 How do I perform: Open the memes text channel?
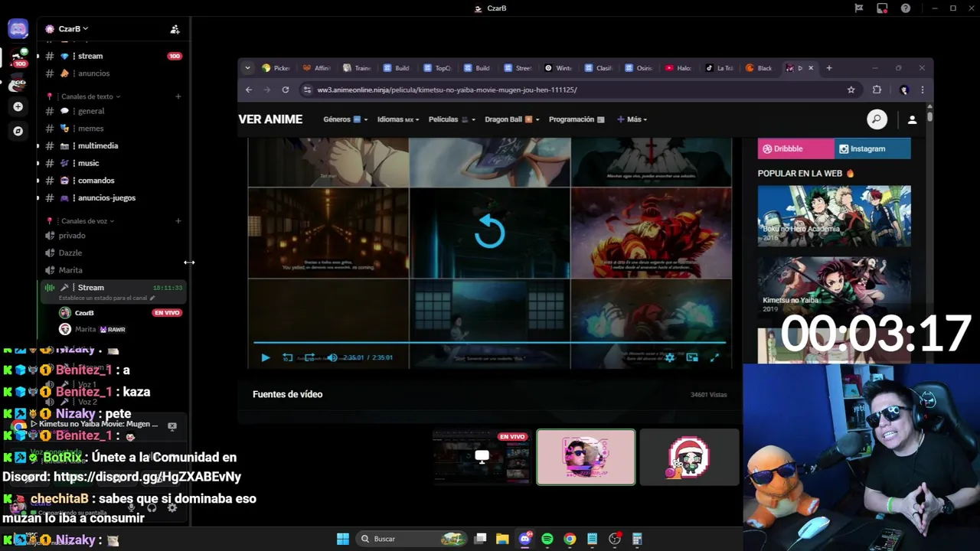tap(90, 129)
